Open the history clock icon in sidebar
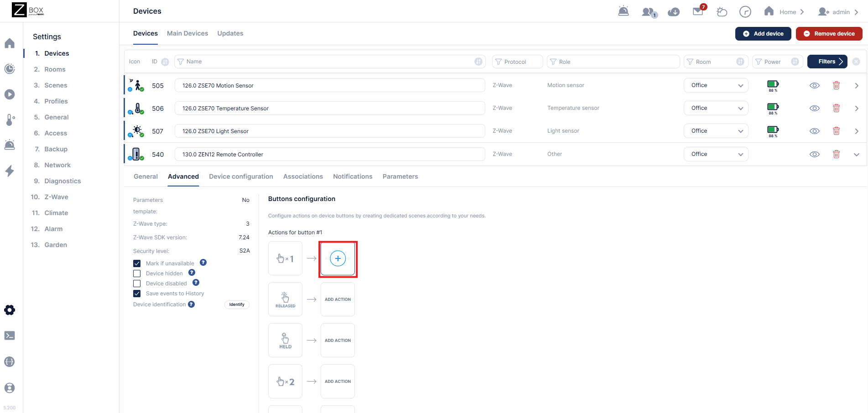This screenshot has width=868, height=413. pyautogui.click(x=10, y=69)
